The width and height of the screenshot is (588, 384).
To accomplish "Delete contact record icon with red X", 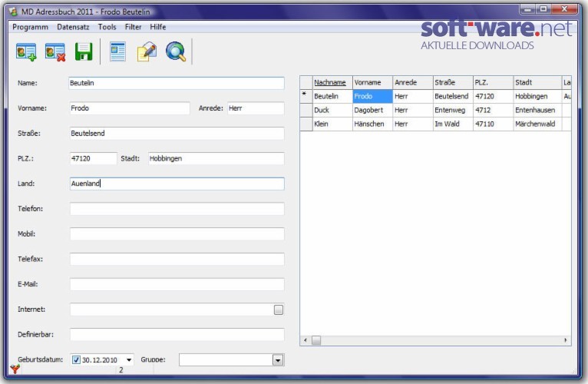I will coord(55,51).
